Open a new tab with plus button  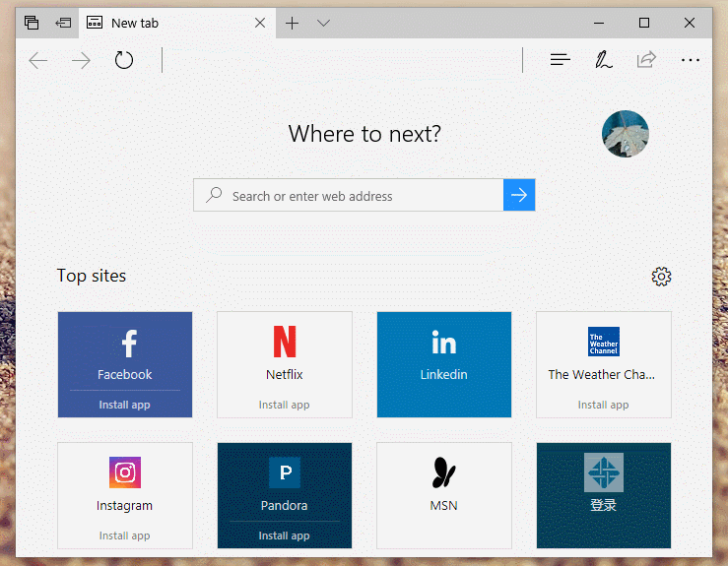pos(292,23)
